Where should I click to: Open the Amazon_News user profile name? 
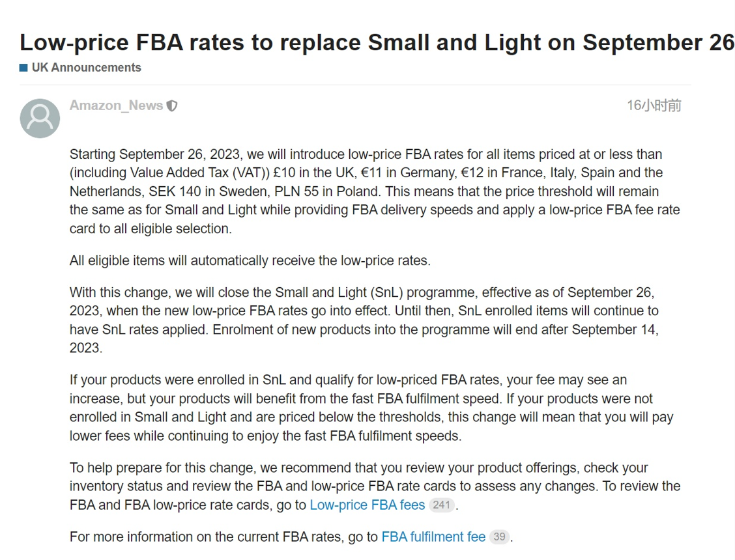coord(116,105)
